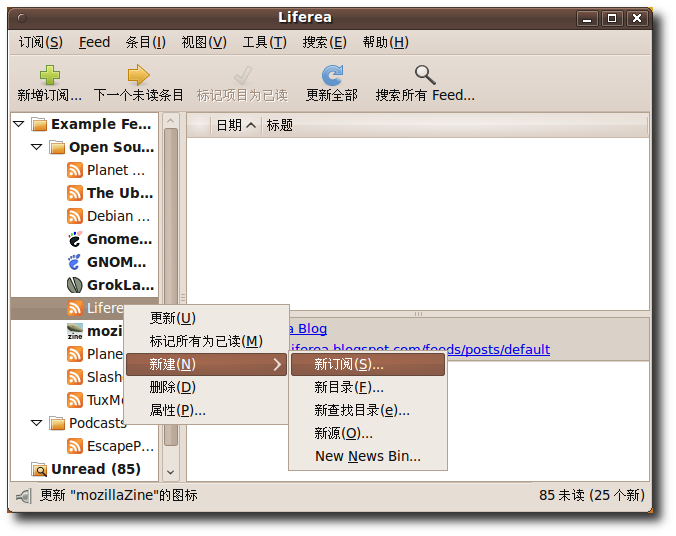Click the greyed-out mark-as-read checkmark icon
This screenshot has height=536, width=676.
(242, 75)
